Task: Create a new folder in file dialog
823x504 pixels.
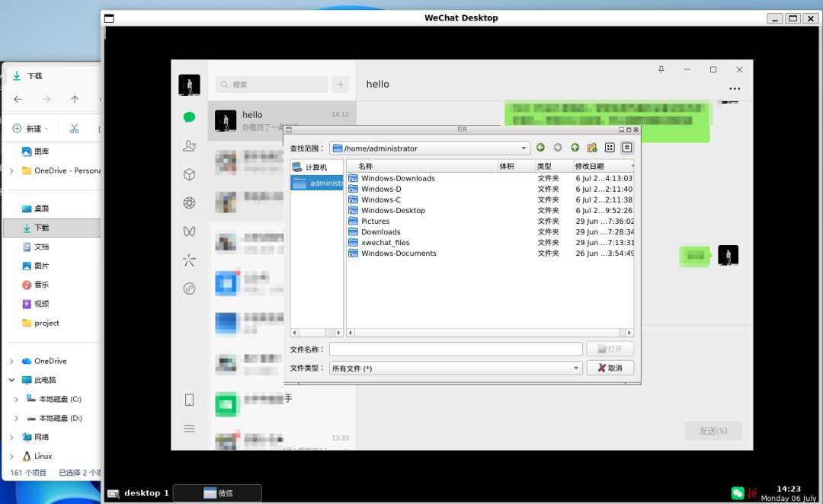Action: (592, 148)
